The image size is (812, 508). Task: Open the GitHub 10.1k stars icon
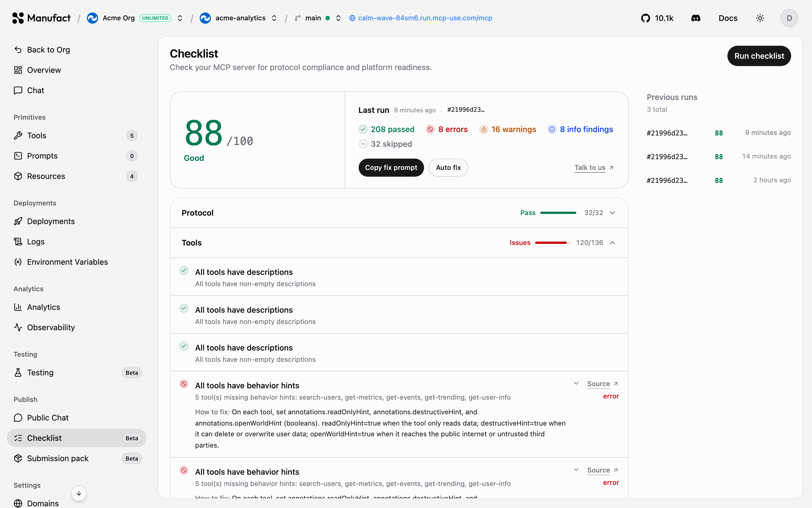(x=646, y=18)
